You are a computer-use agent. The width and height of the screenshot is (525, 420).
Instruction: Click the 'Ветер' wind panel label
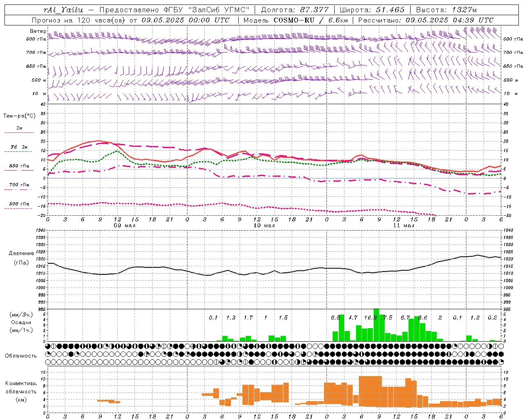(x=38, y=31)
